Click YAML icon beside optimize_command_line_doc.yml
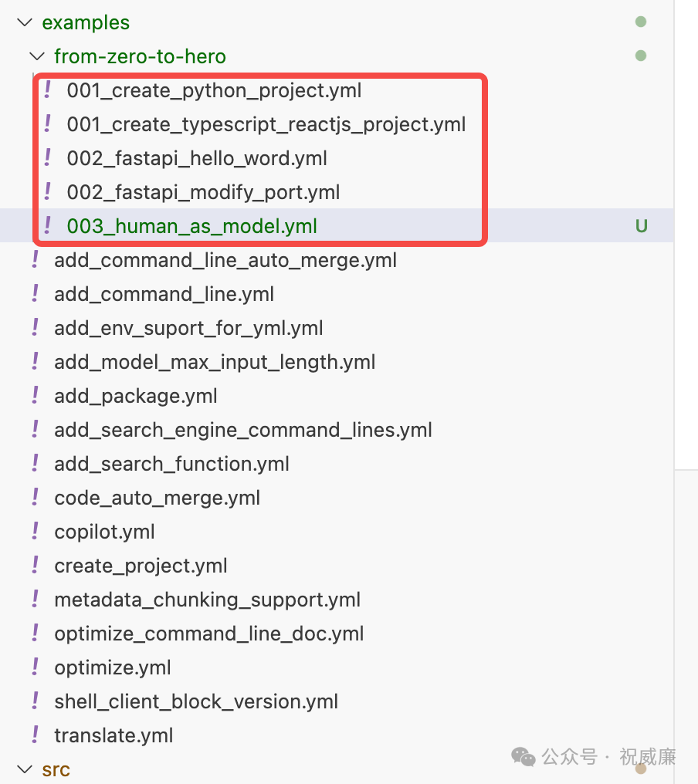Screen dimensions: 698x784 [x=35, y=634]
